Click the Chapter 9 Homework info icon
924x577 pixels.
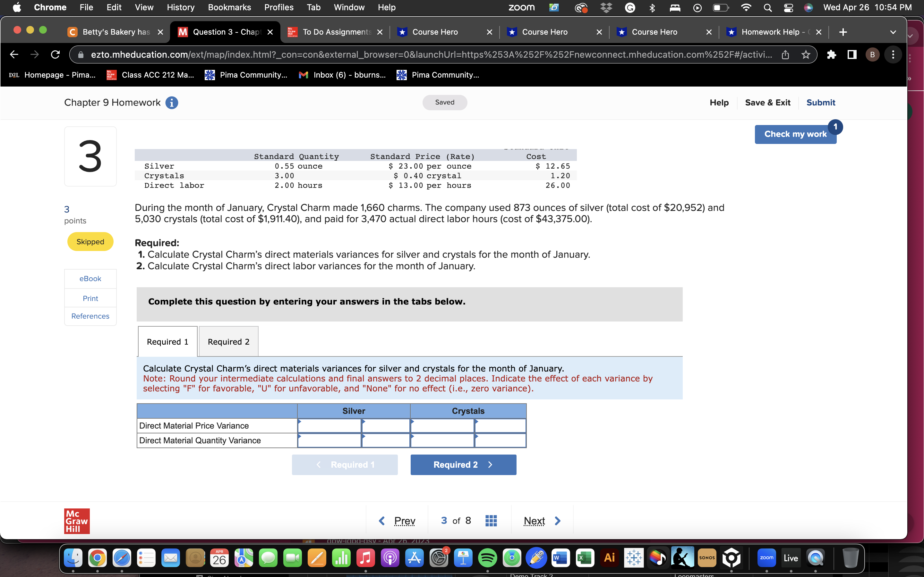[171, 103]
